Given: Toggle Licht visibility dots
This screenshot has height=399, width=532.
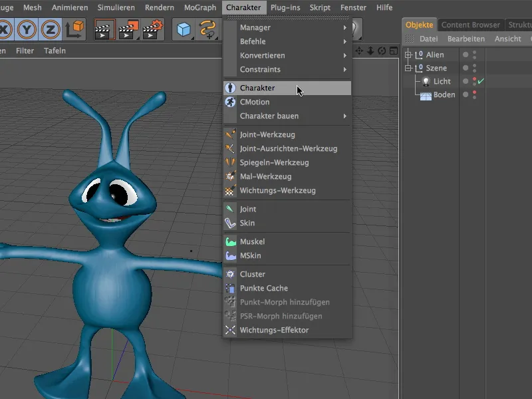Looking at the screenshot, I should 475,81.
